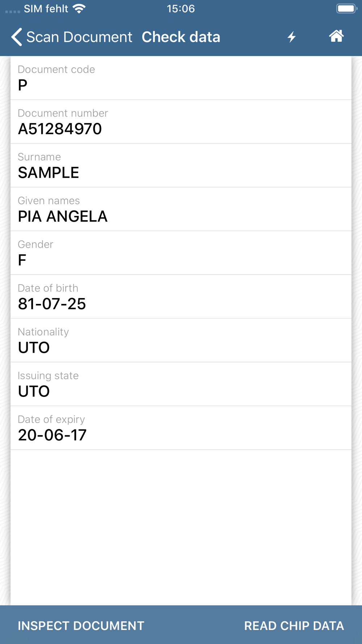Edit given names PIA ANGELA
This screenshot has height=644, width=362.
[181, 209]
